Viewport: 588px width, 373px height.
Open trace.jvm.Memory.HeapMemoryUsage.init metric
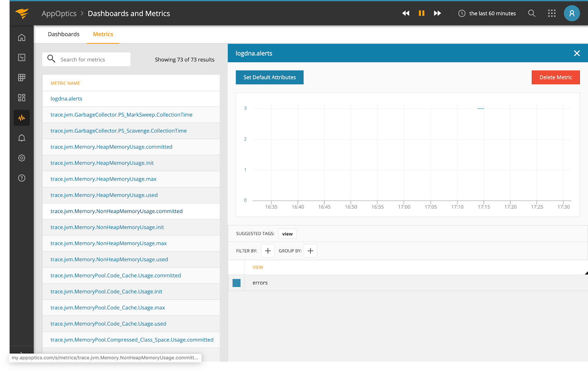click(x=102, y=163)
